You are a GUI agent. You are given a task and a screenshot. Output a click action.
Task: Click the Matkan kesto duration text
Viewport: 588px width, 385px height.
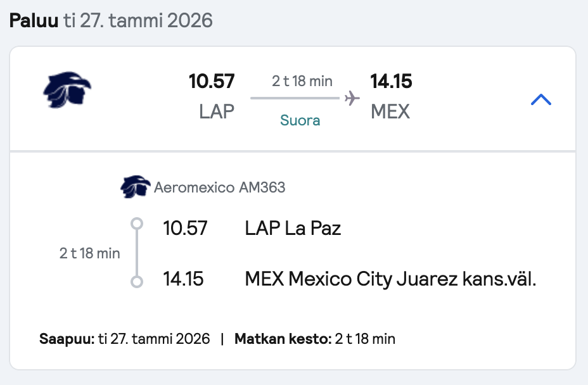pyautogui.click(x=315, y=339)
